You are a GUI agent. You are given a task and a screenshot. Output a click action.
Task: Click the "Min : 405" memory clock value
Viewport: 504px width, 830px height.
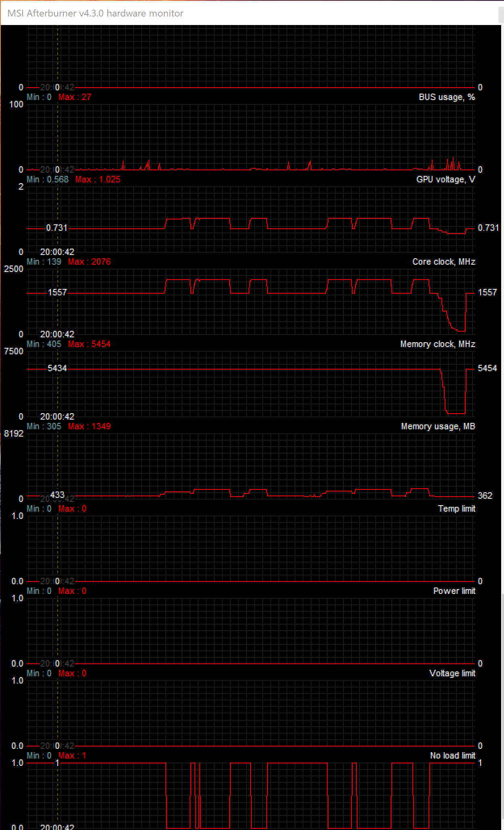pos(44,344)
